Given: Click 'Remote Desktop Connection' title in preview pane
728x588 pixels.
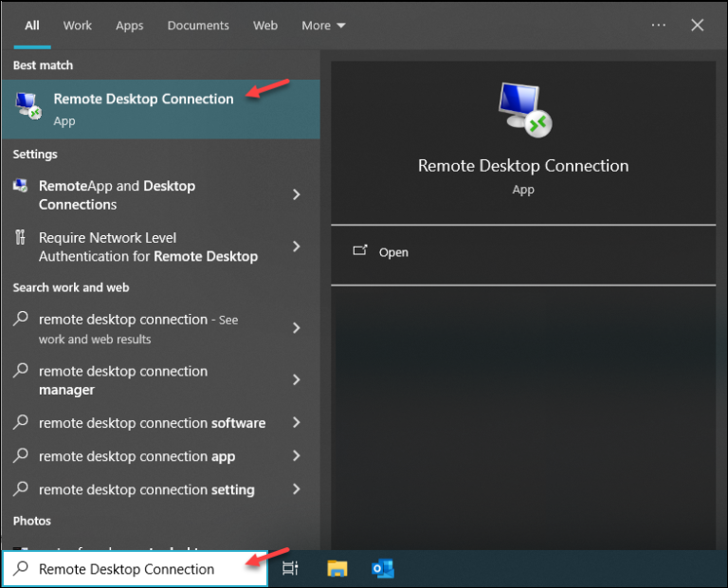Looking at the screenshot, I should [x=523, y=166].
